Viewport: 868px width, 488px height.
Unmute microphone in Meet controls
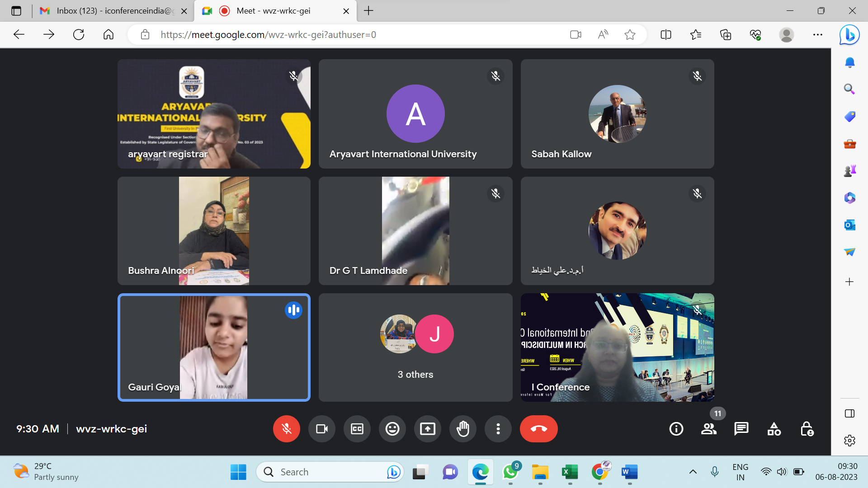click(x=286, y=428)
